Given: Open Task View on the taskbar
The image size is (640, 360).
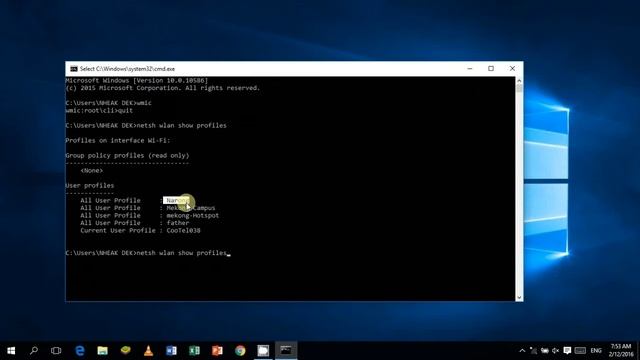Looking at the screenshot, I should tap(56, 350).
